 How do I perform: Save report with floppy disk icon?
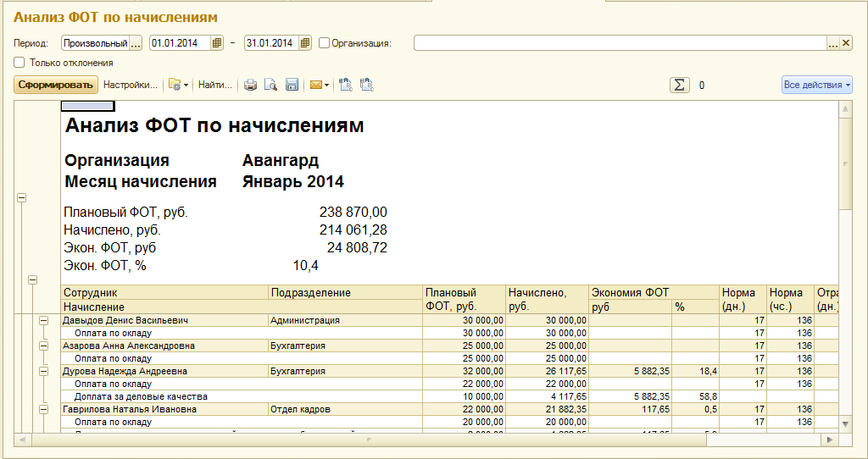(x=292, y=85)
